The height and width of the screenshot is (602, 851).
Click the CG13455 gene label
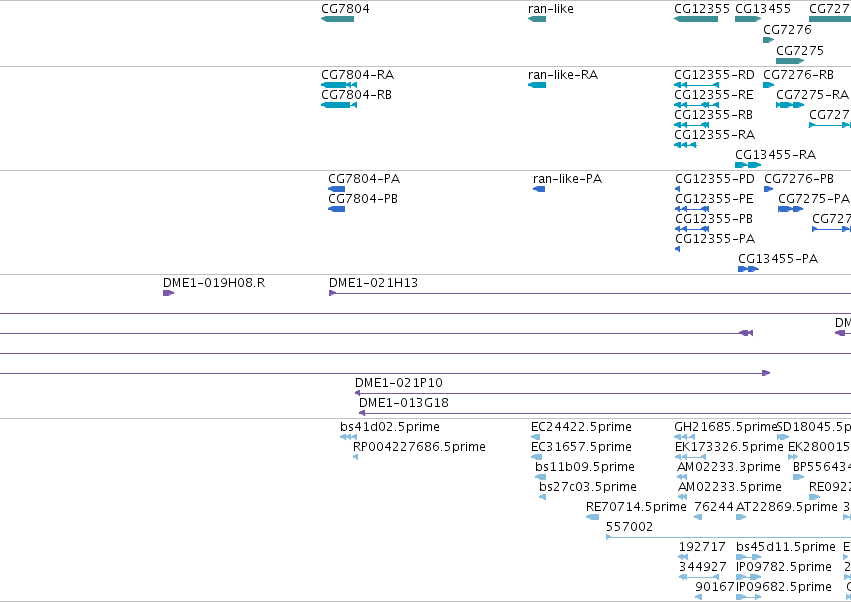[x=763, y=9]
